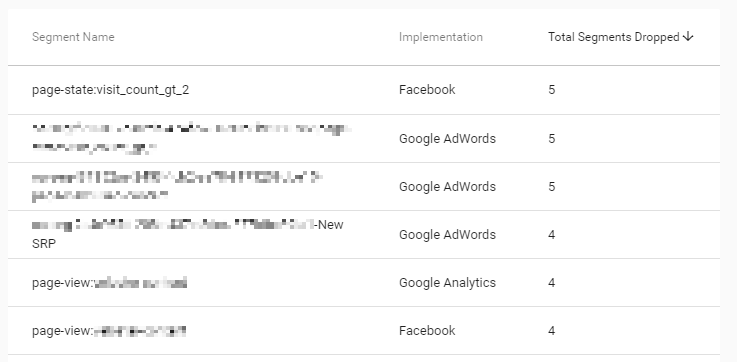Screen dimensions: 737x362
Task: Click the value 5 in the first row
Action: [552, 90]
